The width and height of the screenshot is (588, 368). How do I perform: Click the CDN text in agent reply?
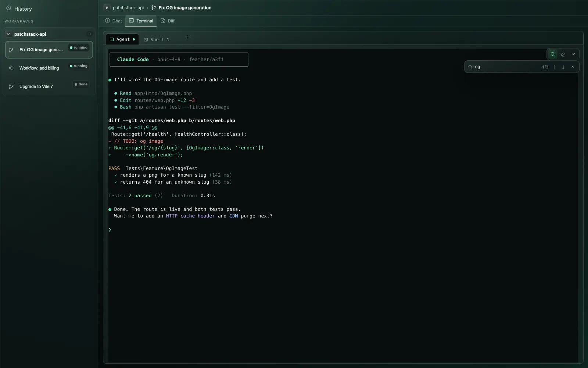[x=234, y=216]
